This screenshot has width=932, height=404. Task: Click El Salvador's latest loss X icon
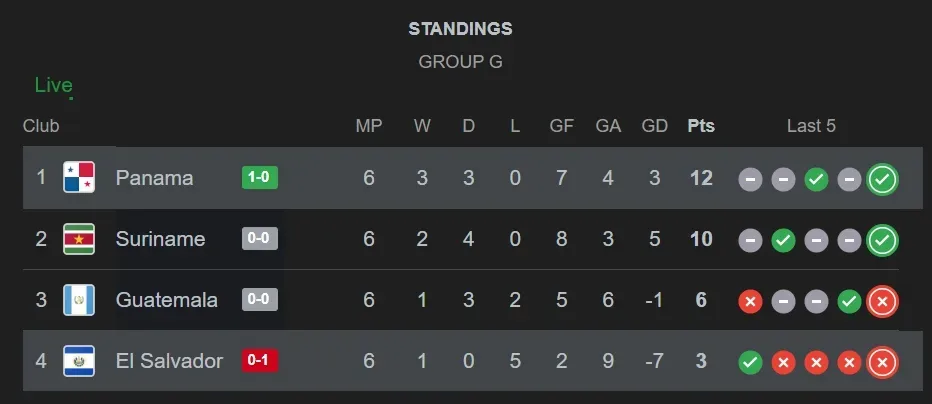882,362
